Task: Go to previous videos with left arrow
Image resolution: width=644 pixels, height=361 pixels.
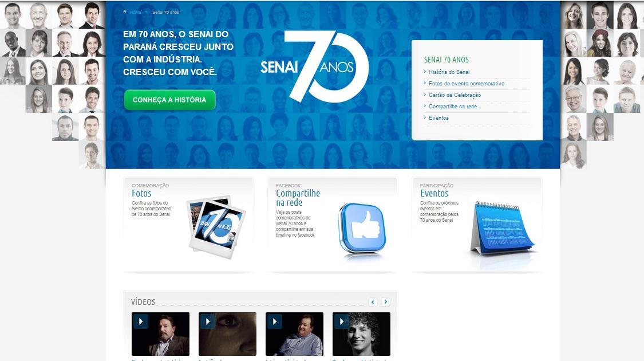Action: [373, 302]
